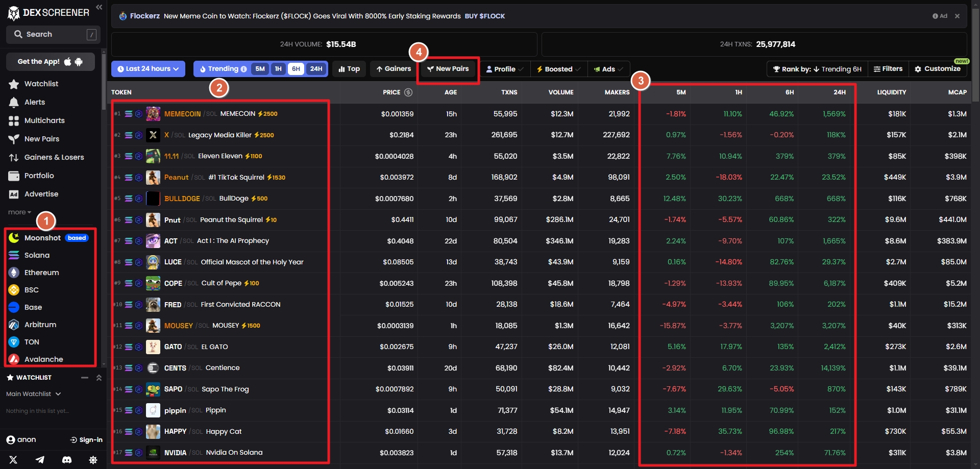Open Advertise icon in sidebar

(x=14, y=194)
